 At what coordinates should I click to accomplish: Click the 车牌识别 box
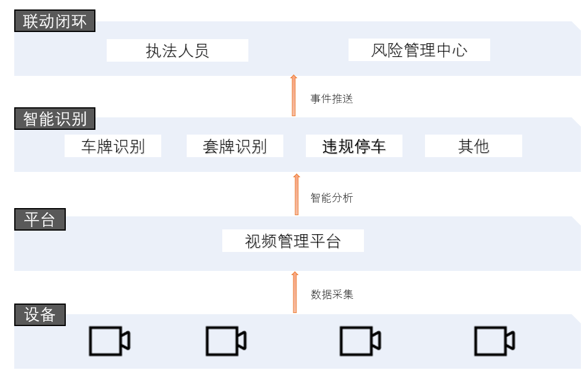click(x=113, y=146)
